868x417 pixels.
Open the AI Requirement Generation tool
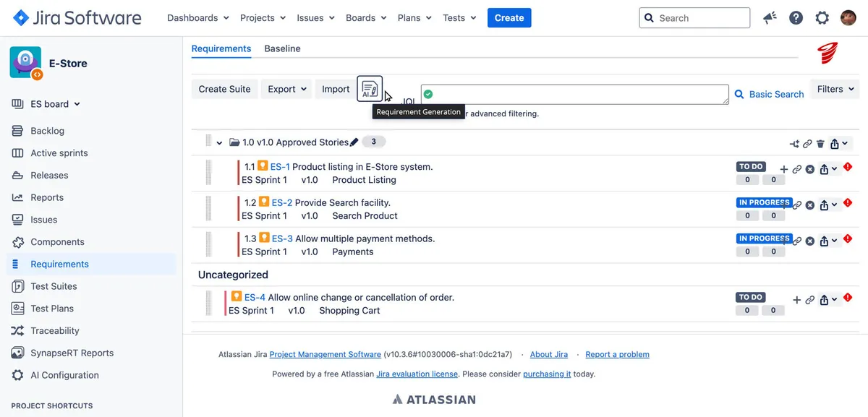(370, 89)
